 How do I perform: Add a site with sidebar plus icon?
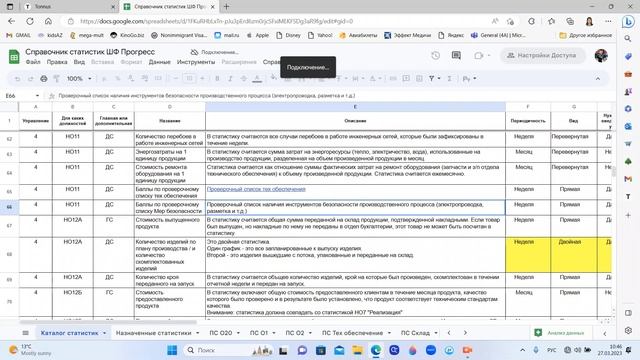coord(628,215)
